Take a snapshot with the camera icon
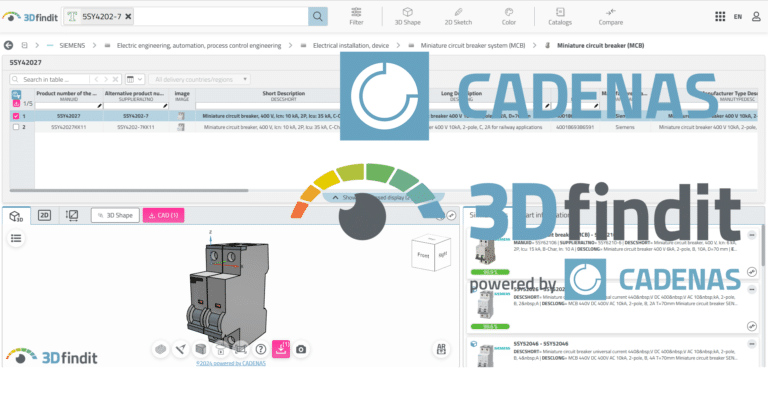Image resolution: width=768 pixels, height=412 pixels. point(301,349)
